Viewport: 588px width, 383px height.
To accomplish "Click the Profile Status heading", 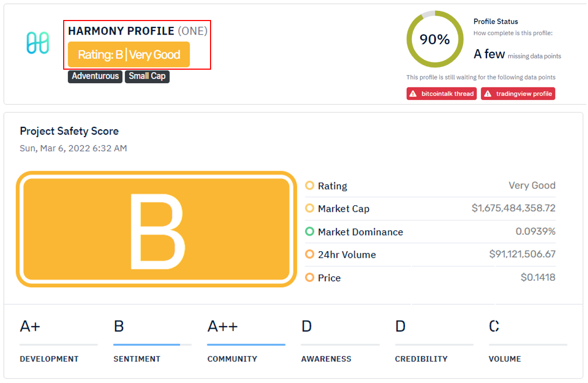I will [x=496, y=22].
